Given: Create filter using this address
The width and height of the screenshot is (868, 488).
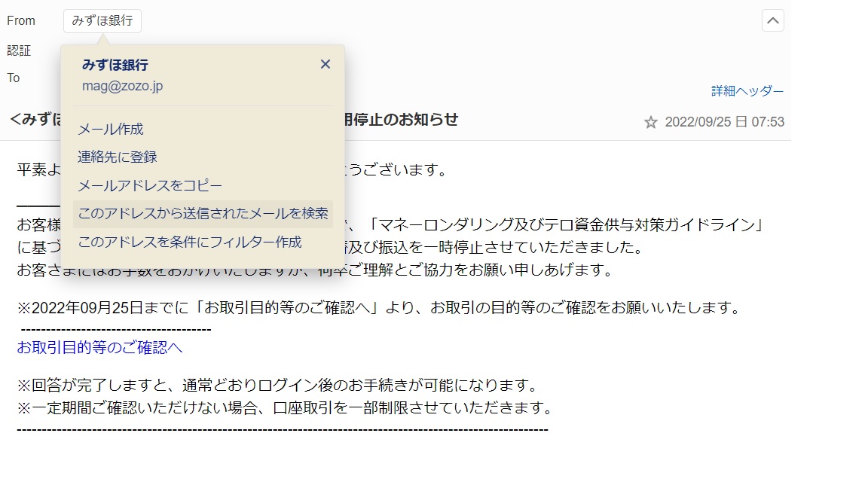Looking at the screenshot, I should click(x=190, y=242).
